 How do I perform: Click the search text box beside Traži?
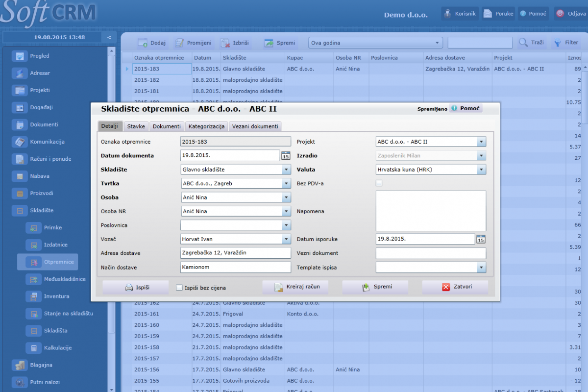pyautogui.click(x=480, y=43)
